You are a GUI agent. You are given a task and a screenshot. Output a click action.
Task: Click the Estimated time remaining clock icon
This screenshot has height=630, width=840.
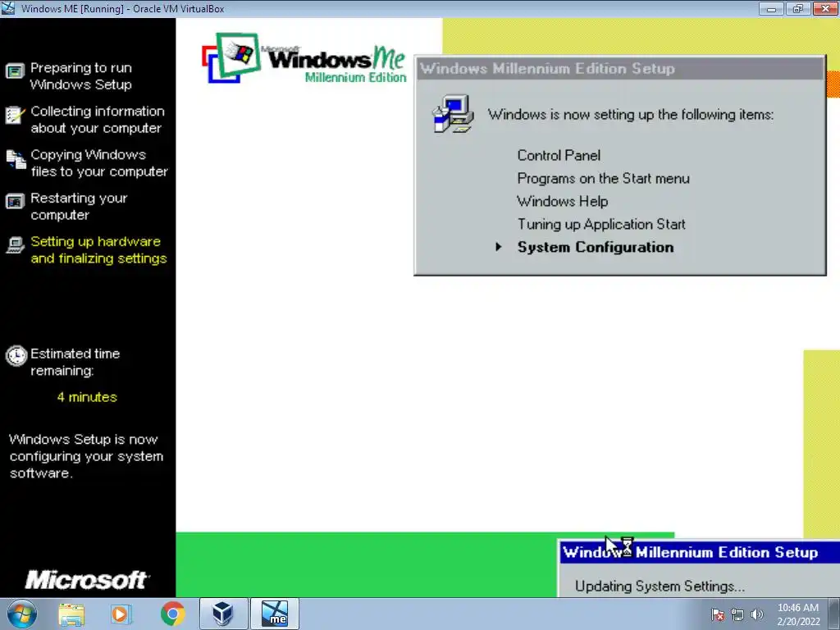tap(16, 356)
